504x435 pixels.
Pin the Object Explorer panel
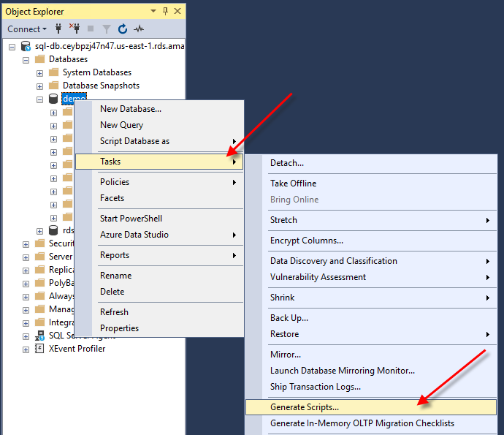click(165, 12)
